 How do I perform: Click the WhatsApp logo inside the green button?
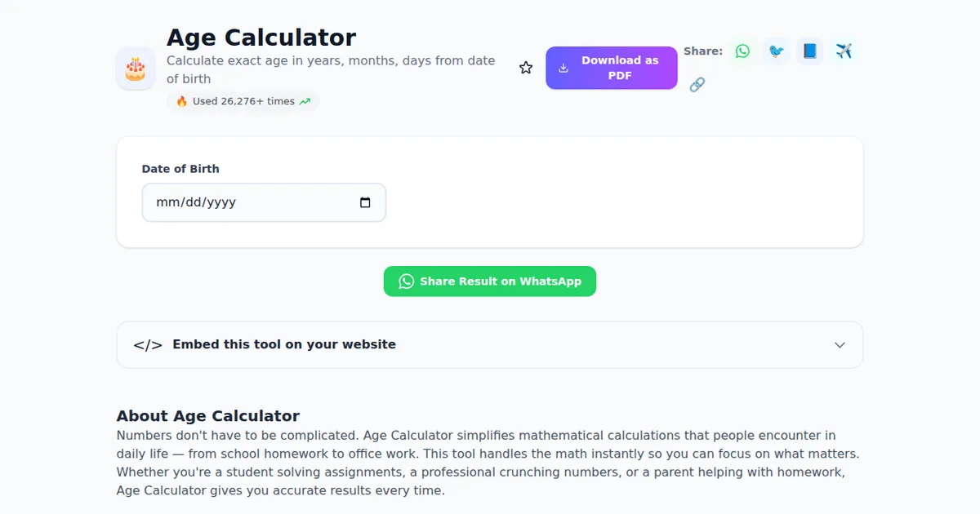406,281
